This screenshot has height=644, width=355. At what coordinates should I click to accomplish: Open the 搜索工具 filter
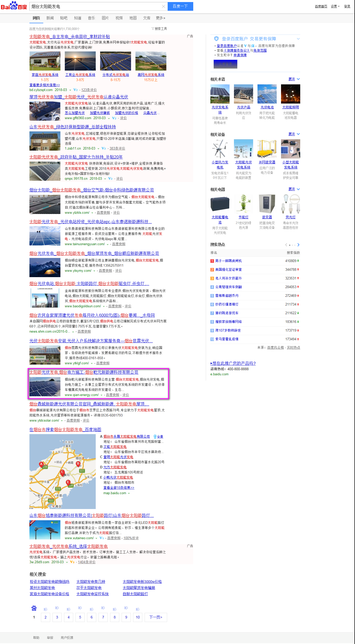point(159,29)
